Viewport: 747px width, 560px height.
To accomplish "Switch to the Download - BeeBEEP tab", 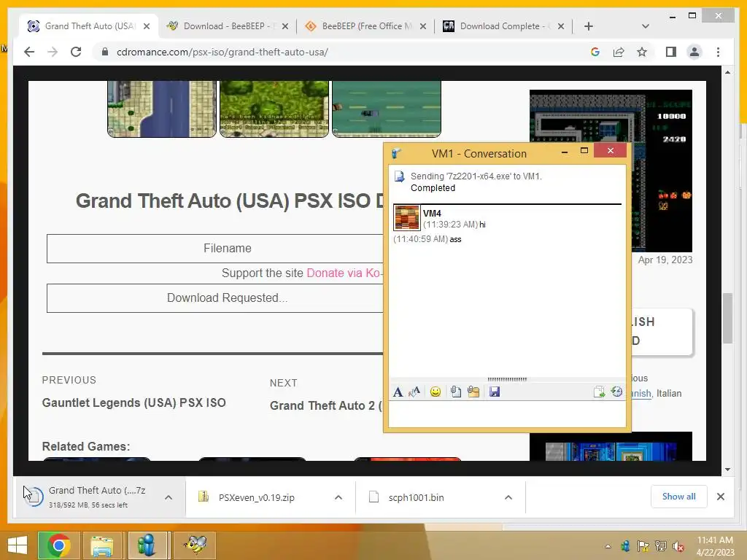I will point(228,26).
